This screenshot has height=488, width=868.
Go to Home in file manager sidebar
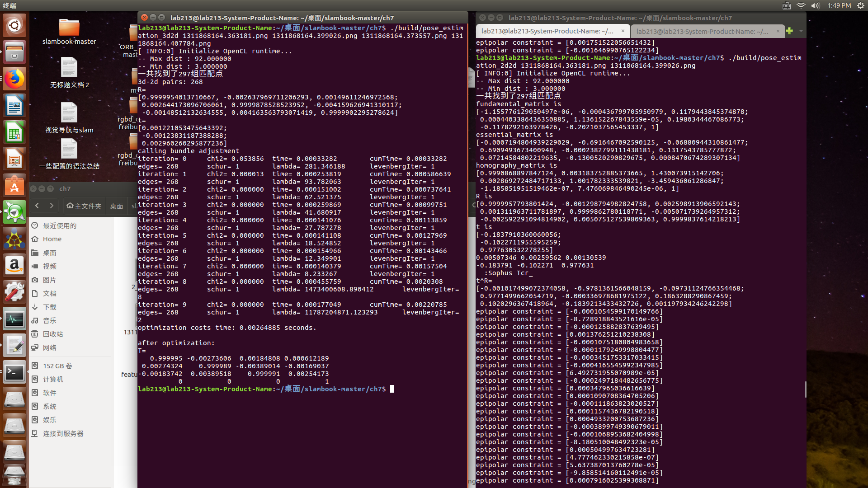pyautogui.click(x=52, y=239)
